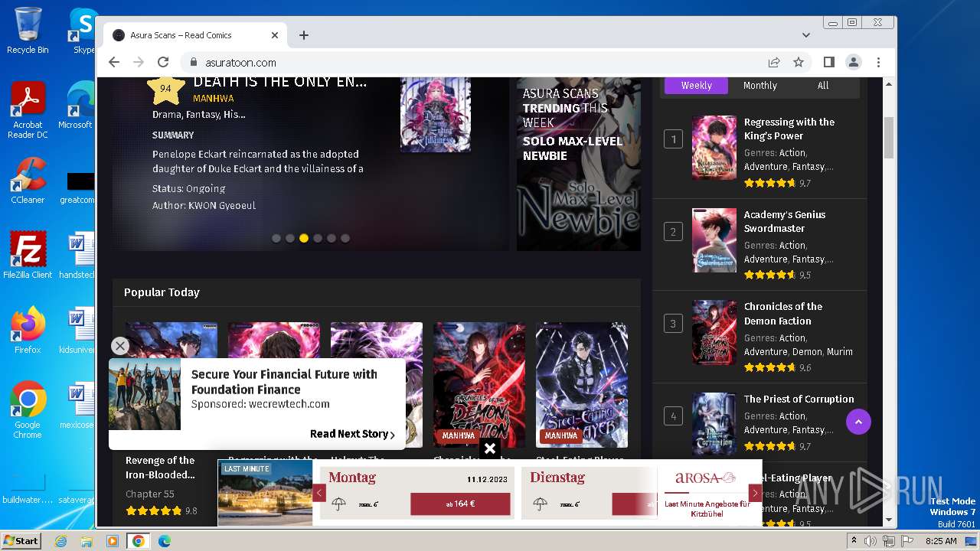Reload the Asura Scans page

tap(163, 62)
